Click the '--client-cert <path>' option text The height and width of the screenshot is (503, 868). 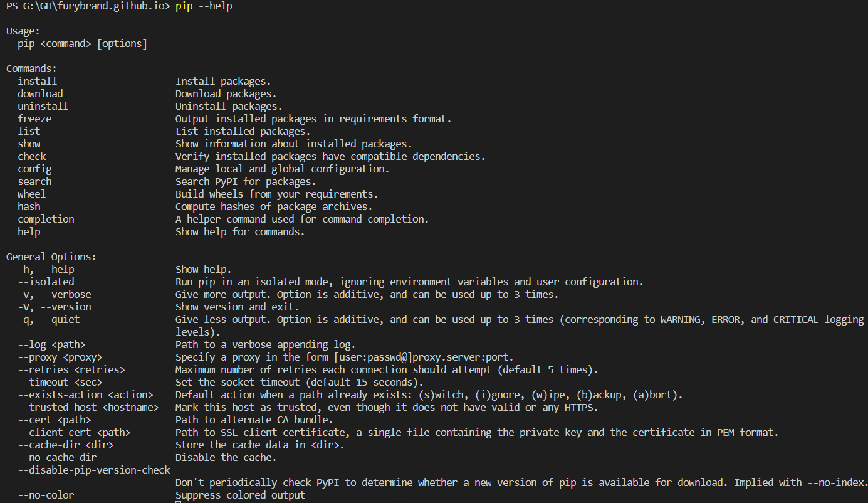click(74, 432)
